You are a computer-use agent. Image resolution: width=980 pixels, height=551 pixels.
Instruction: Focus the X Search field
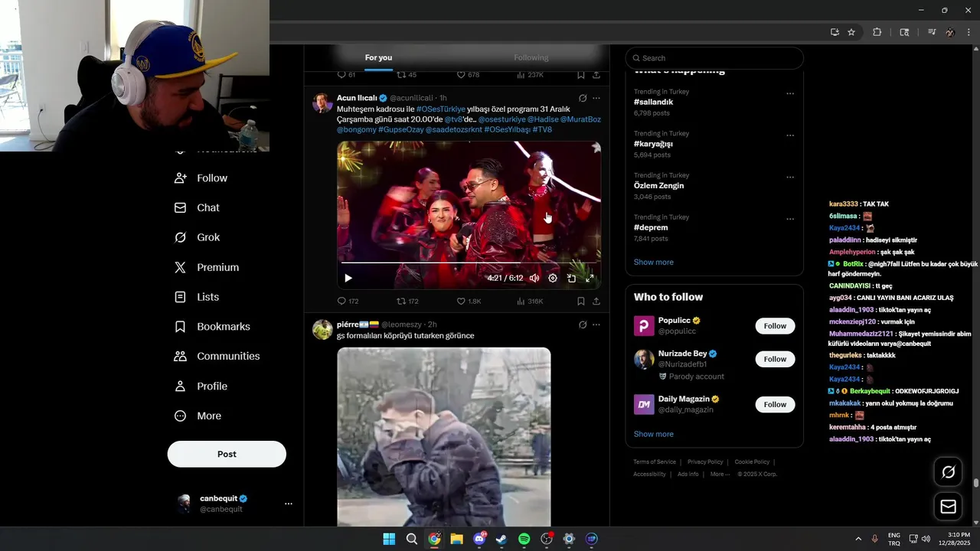point(714,58)
